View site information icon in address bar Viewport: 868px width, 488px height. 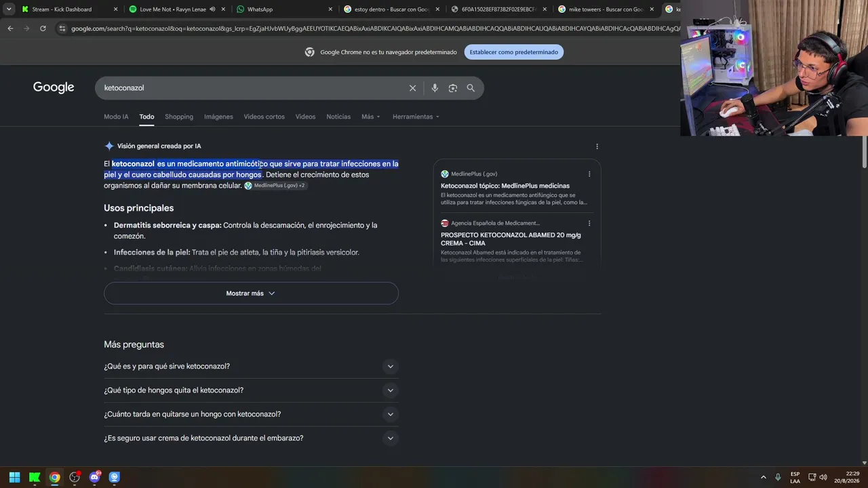coord(62,28)
